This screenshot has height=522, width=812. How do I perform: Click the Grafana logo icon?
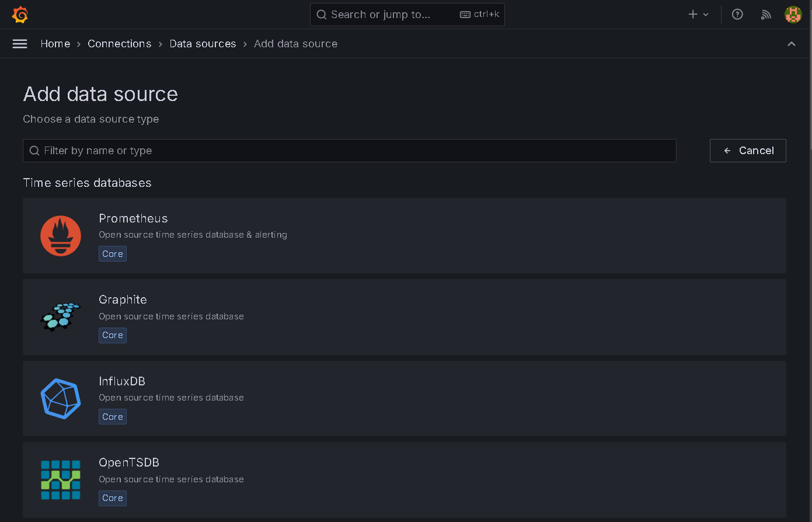[20, 15]
